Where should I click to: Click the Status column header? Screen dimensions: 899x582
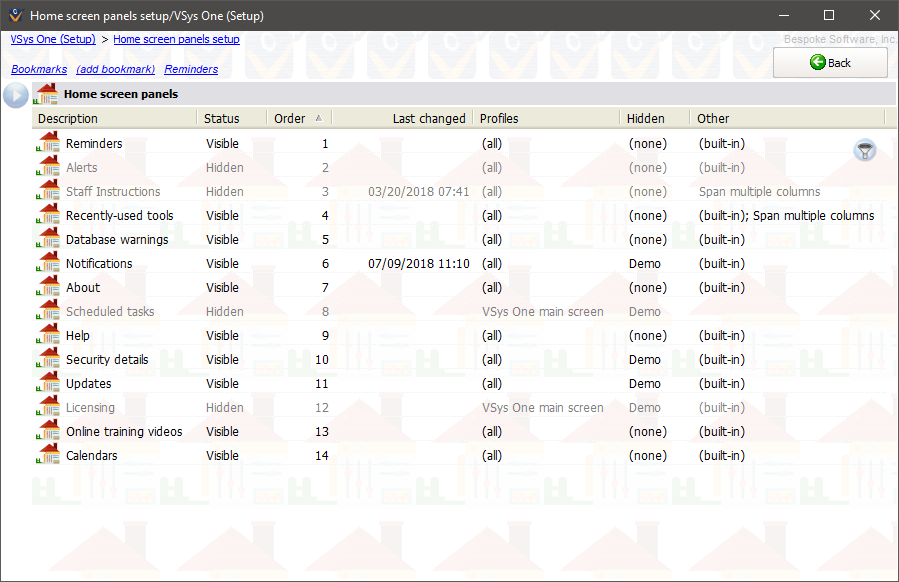(222, 118)
